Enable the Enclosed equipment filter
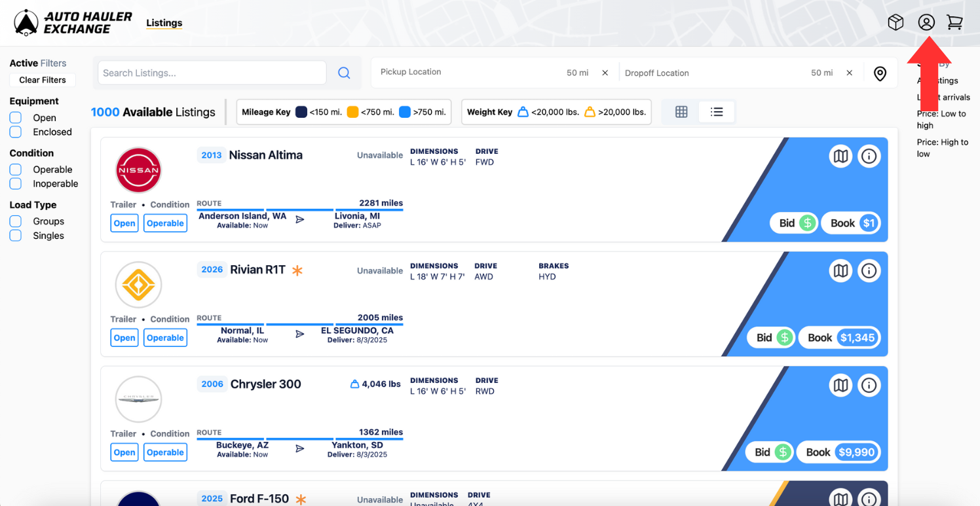980x506 pixels. (16, 132)
